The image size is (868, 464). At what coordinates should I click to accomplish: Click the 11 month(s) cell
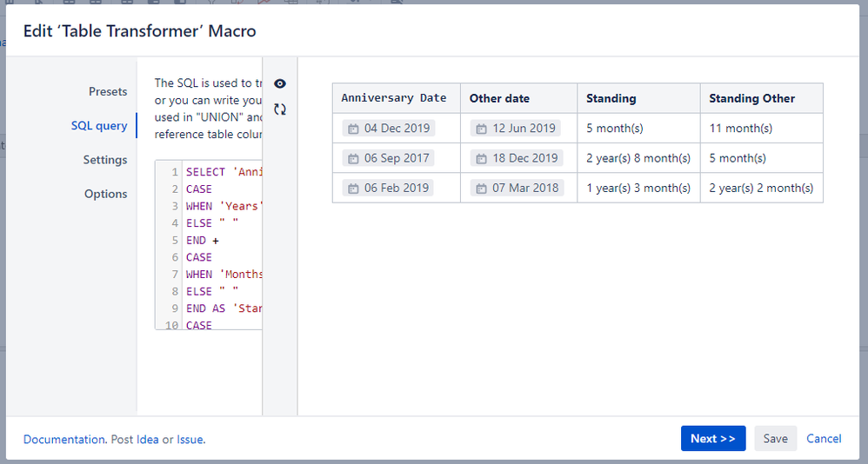tap(762, 129)
